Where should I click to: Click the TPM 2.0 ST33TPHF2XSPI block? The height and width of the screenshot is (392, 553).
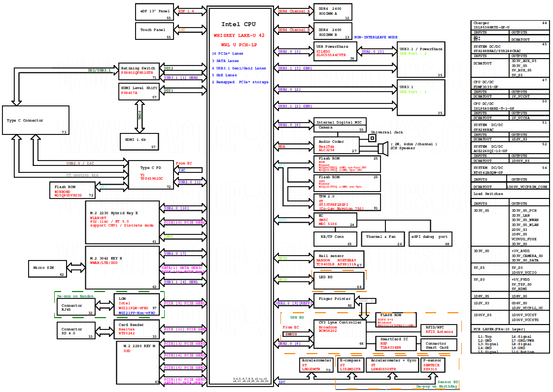pyautogui.click(x=347, y=202)
